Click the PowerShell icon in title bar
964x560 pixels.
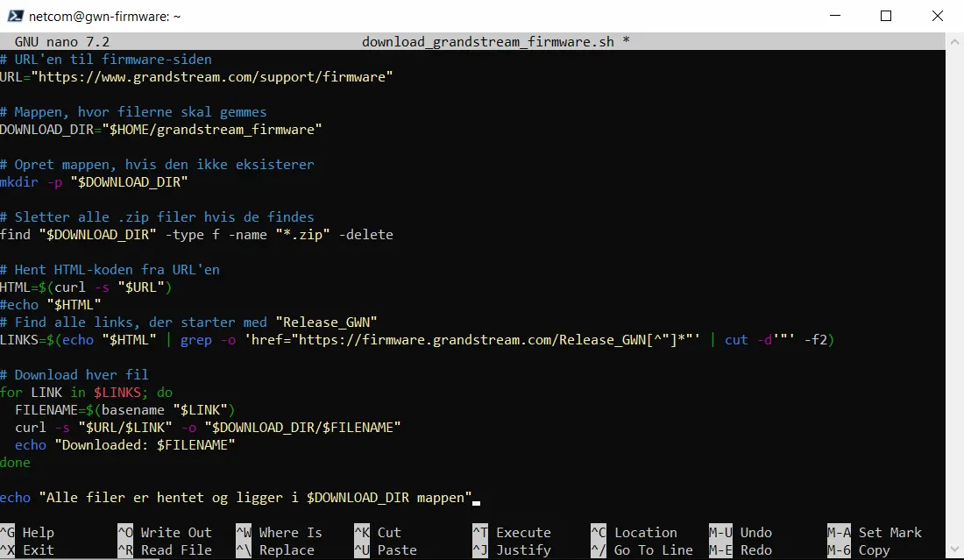point(15,16)
